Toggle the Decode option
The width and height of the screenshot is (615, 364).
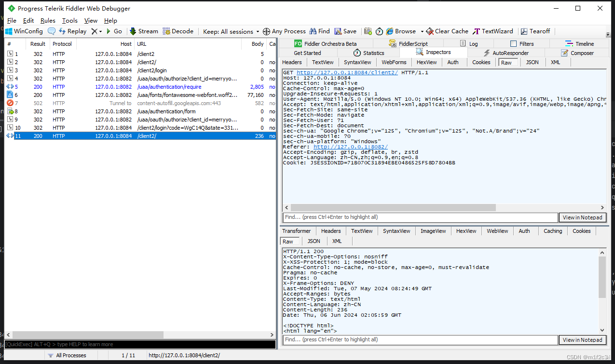(x=178, y=31)
